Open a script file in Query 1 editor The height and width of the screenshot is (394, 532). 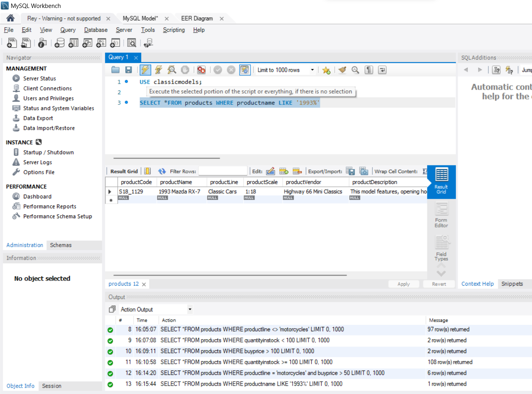click(x=115, y=70)
